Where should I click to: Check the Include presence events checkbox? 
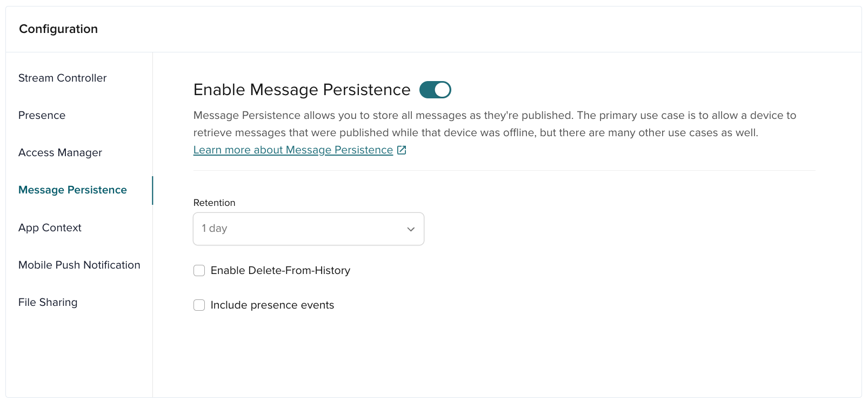pos(199,305)
